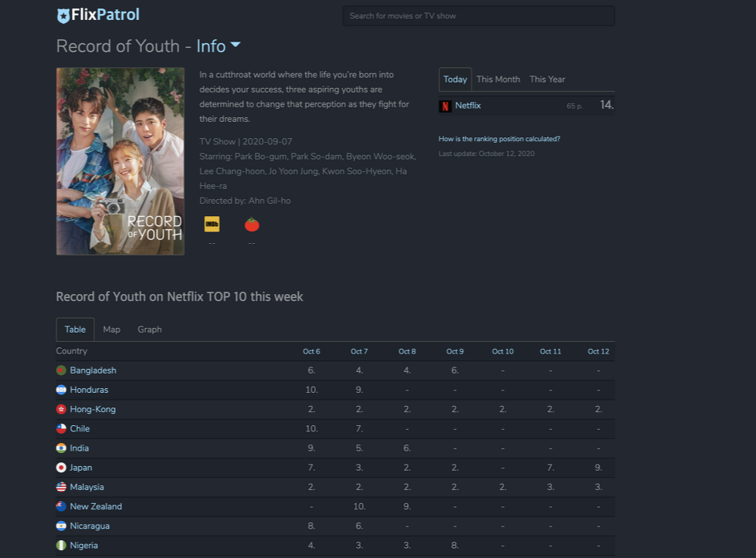Click the FlixPatrol shield logo icon
This screenshot has height=558, width=756.
[x=63, y=15]
